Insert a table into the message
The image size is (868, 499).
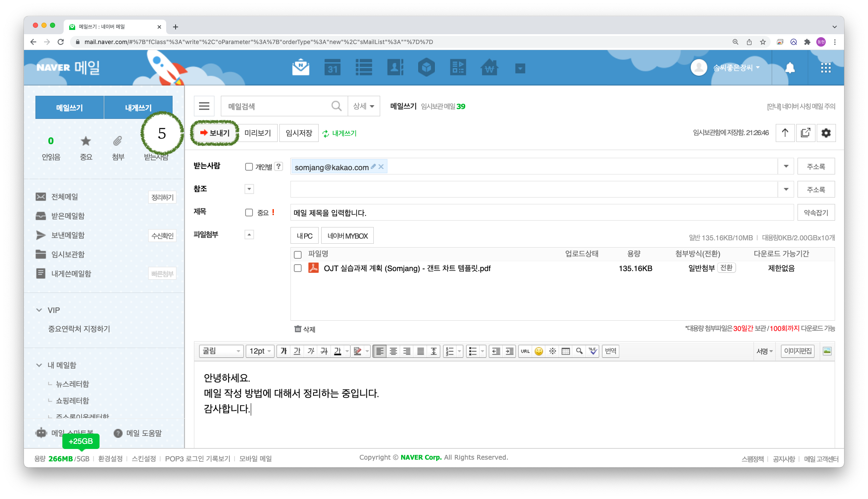(x=566, y=351)
